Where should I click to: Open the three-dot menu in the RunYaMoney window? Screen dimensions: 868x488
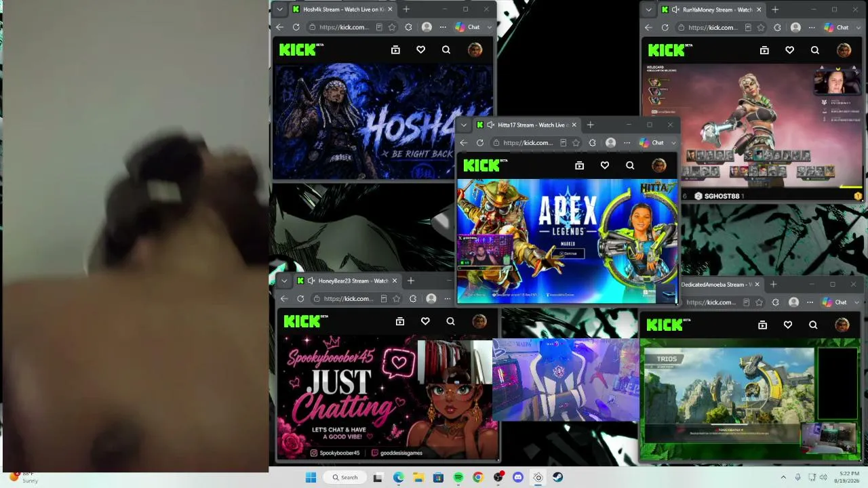[812, 27]
